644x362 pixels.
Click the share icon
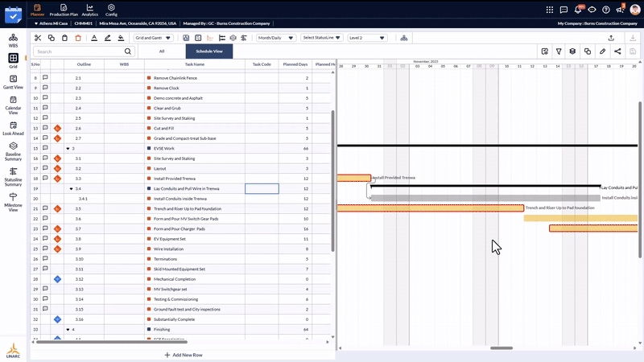tap(617, 51)
